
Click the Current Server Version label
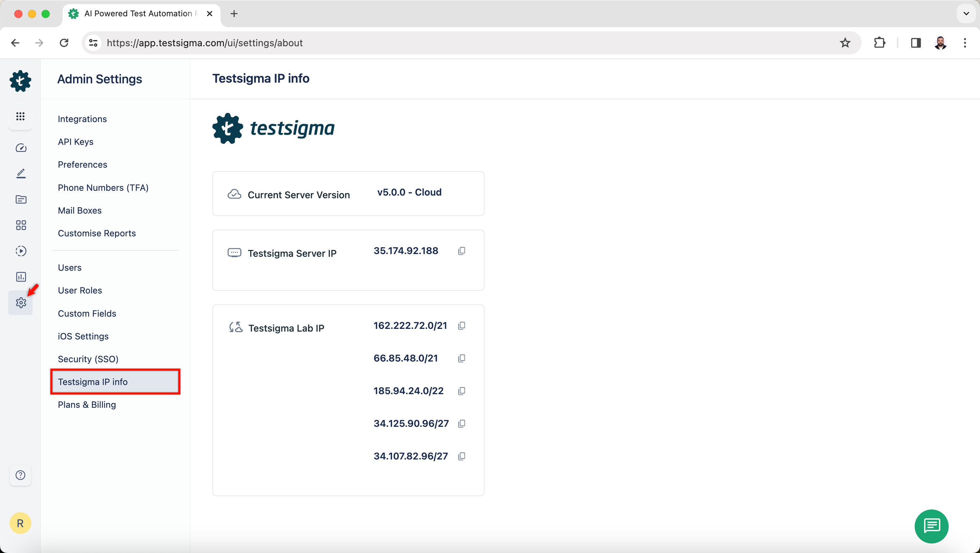(x=299, y=195)
